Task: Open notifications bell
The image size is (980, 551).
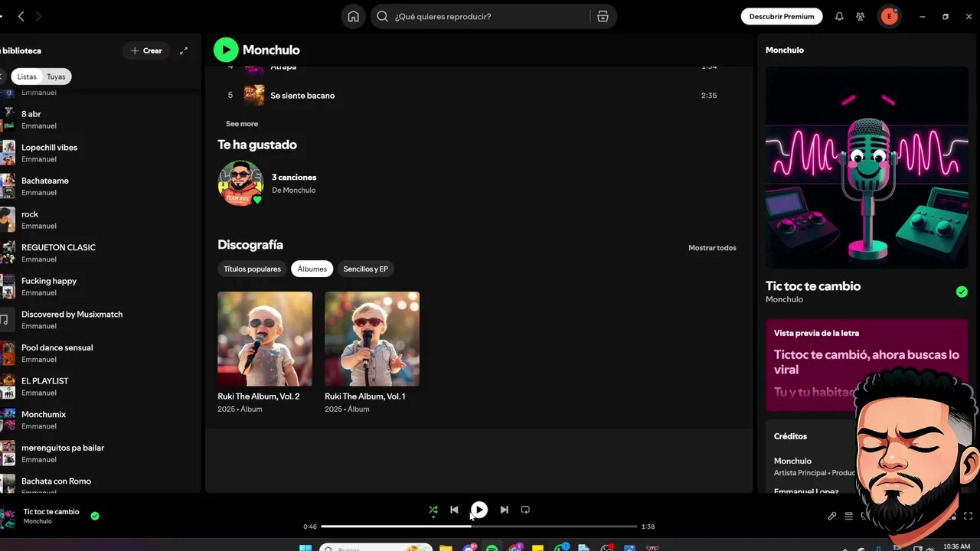Action: click(x=839, y=16)
